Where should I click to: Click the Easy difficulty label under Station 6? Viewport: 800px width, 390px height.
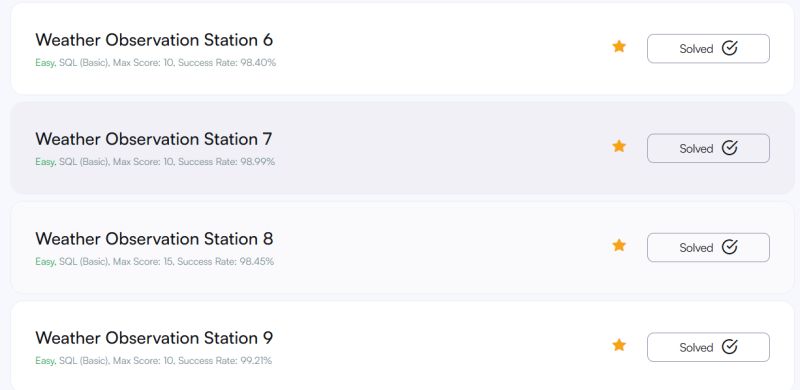click(46, 63)
